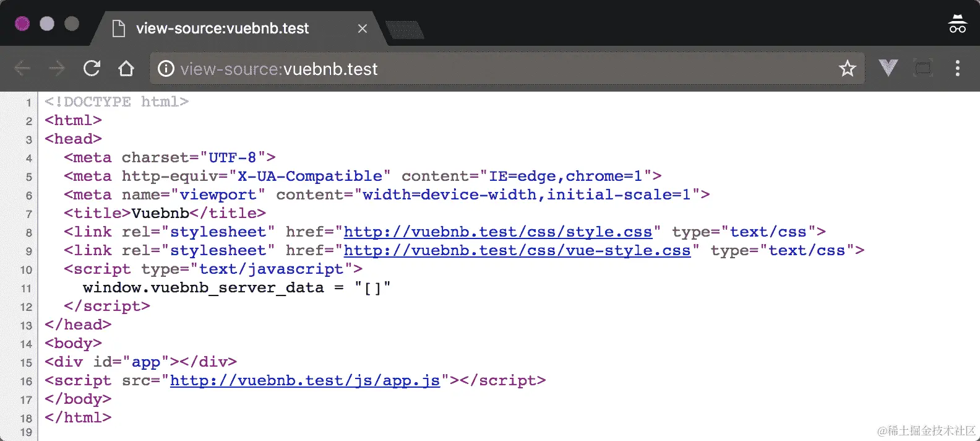Viewport: 980px width, 441px height.
Task: Click the closing </html> tag
Action: (x=78, y=417)
